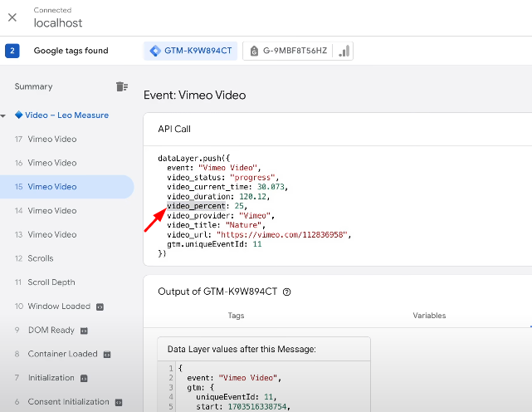Select the Video – Leo Measure page entry
Viewport: 532px width, 412px height.
(x=66, y=115)
